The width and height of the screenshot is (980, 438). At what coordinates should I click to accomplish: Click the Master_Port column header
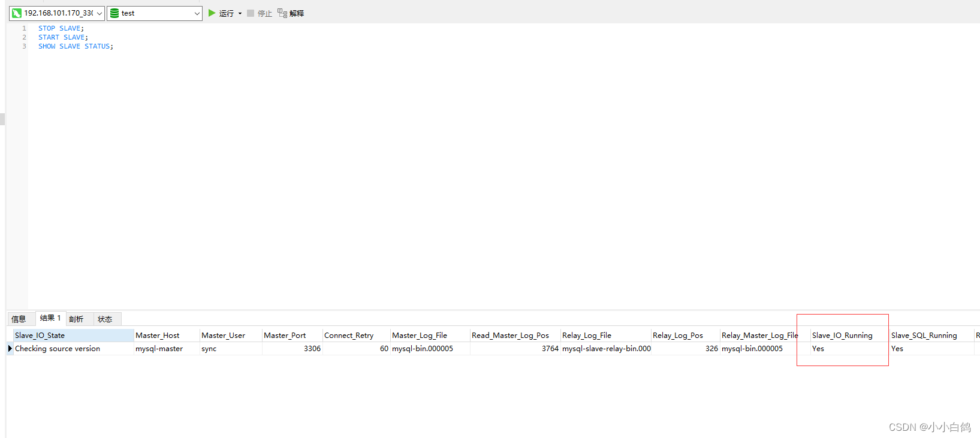293,336
